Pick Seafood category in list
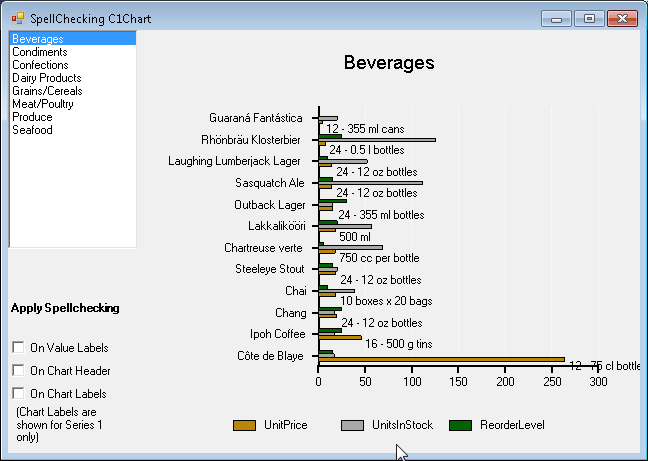 (x=32, y=130)
